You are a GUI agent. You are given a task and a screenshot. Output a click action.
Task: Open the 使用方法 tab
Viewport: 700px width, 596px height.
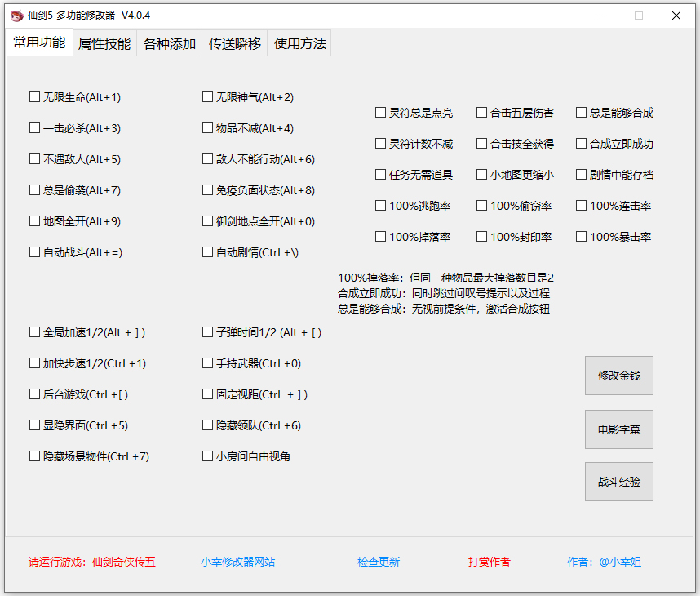point(300,43)
